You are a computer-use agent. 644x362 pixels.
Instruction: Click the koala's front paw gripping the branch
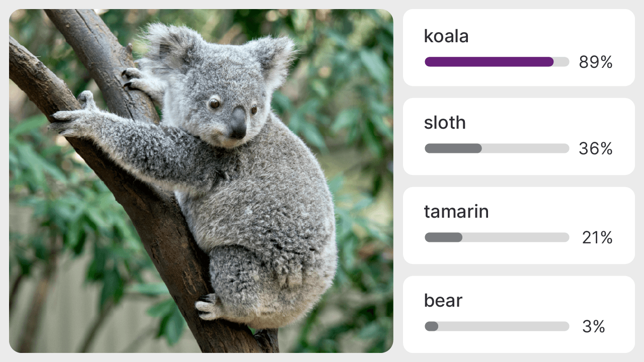(68, 121)
